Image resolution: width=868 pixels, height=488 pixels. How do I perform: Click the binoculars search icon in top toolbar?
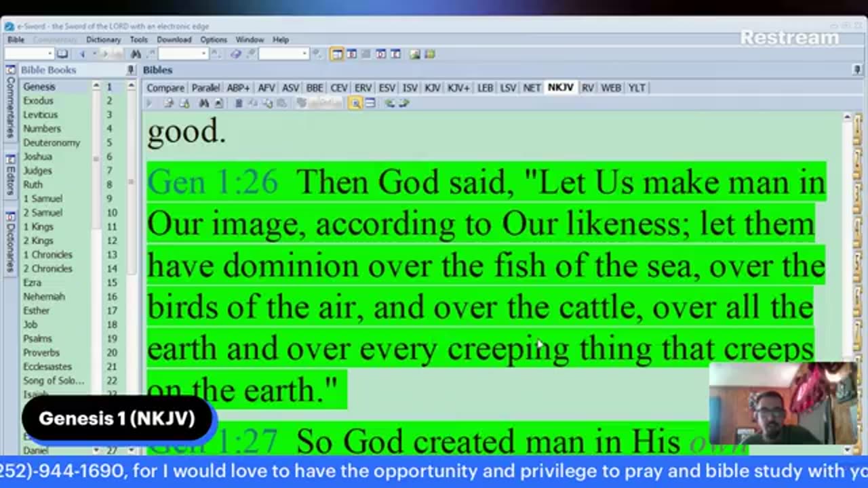(x=136, y=54)
